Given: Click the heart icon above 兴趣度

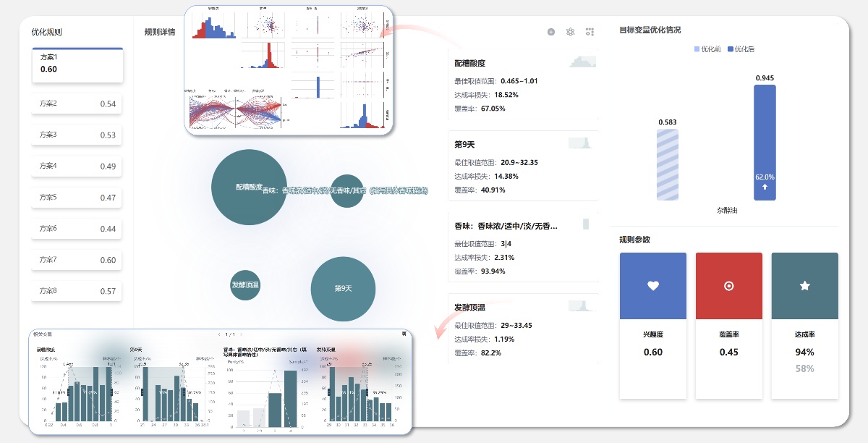Looking at the screenshot, I should pyautogui.click(x=653, y=285).
